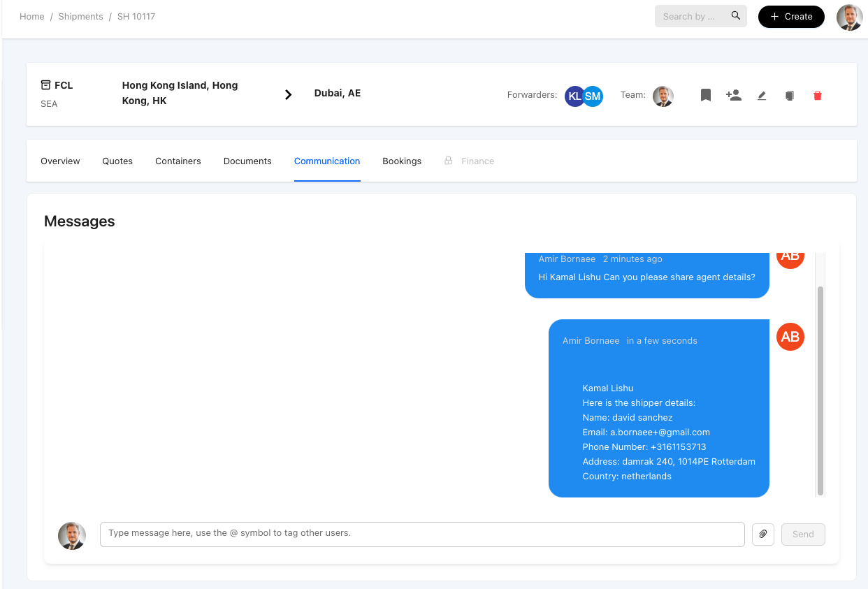
Task: Click the messages list scrollbar
Action: point(820,390)
